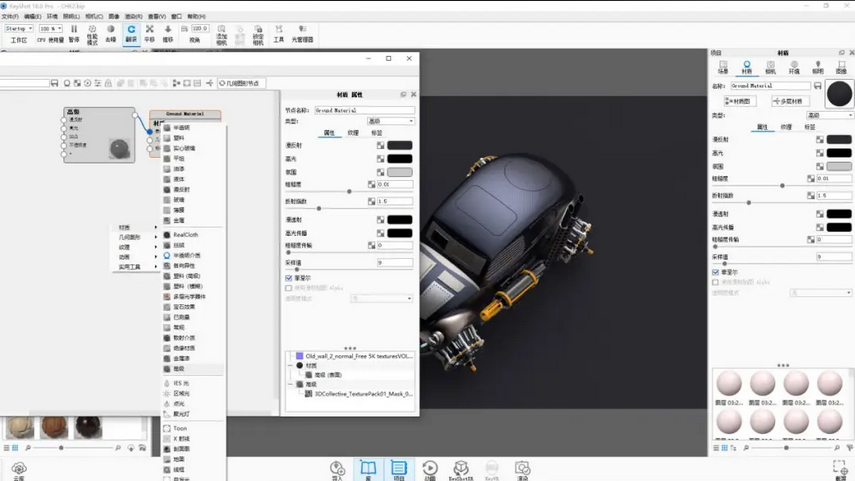Viewport: 855px width, 481px height.
Task: Switch to Textures (纹理) tab in right panel
Action: (786, 127)
